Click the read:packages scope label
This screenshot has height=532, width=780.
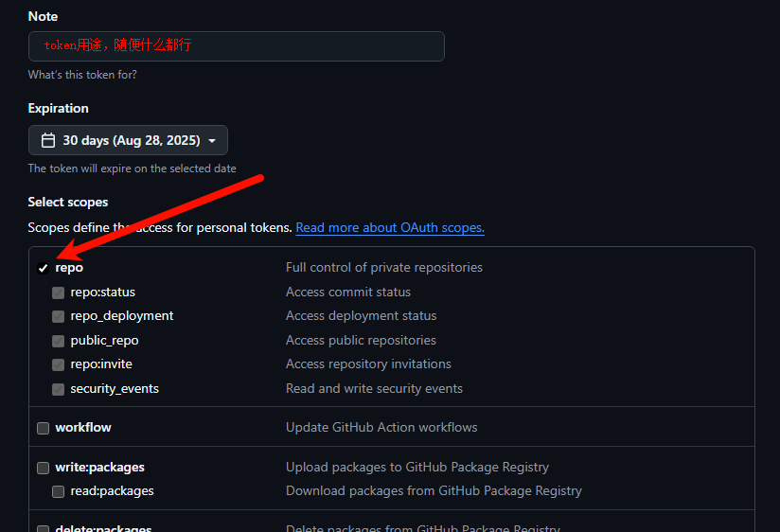[x=112, y=491]
